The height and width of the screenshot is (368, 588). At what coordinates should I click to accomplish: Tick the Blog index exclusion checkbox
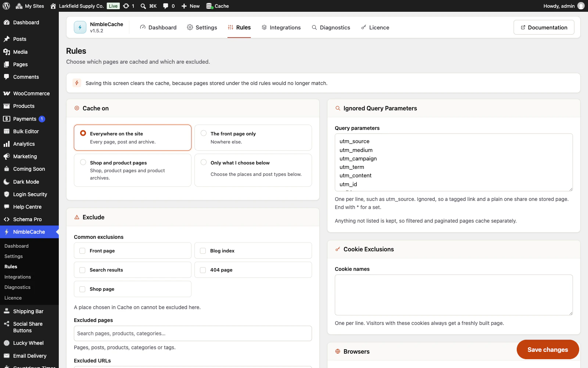tap(203, 251)
